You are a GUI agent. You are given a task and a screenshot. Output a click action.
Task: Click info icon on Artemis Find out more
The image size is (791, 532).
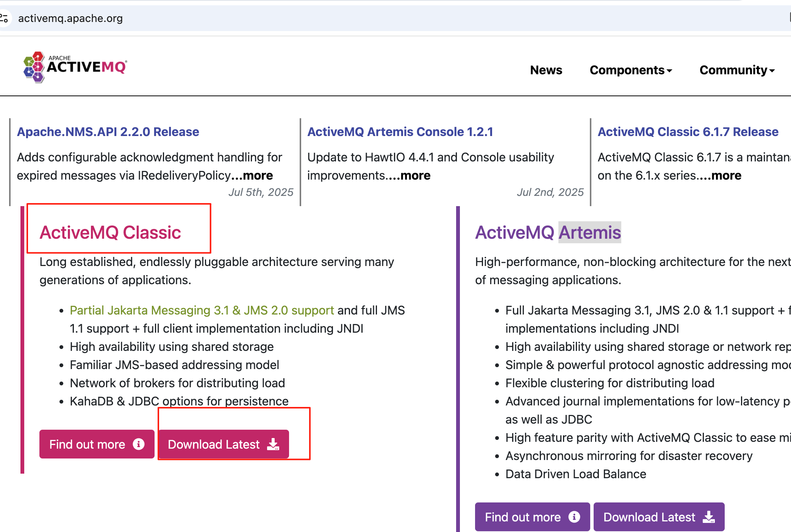coord(574,517)
